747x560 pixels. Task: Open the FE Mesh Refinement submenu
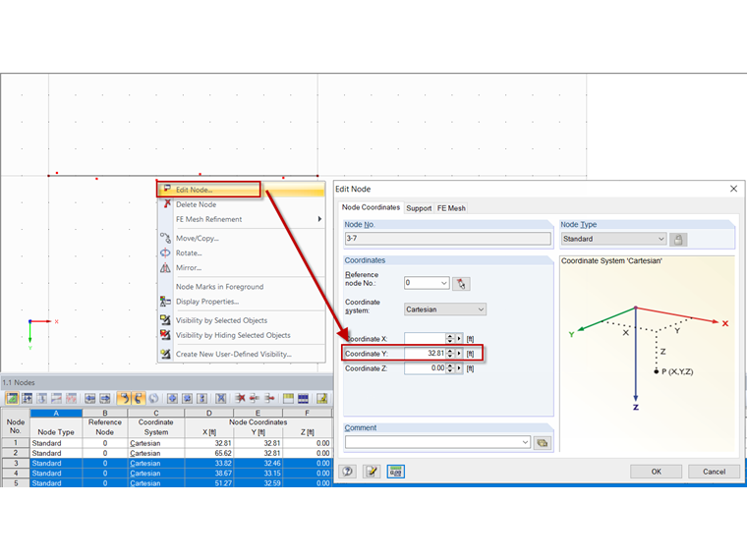tap(242, 219)
